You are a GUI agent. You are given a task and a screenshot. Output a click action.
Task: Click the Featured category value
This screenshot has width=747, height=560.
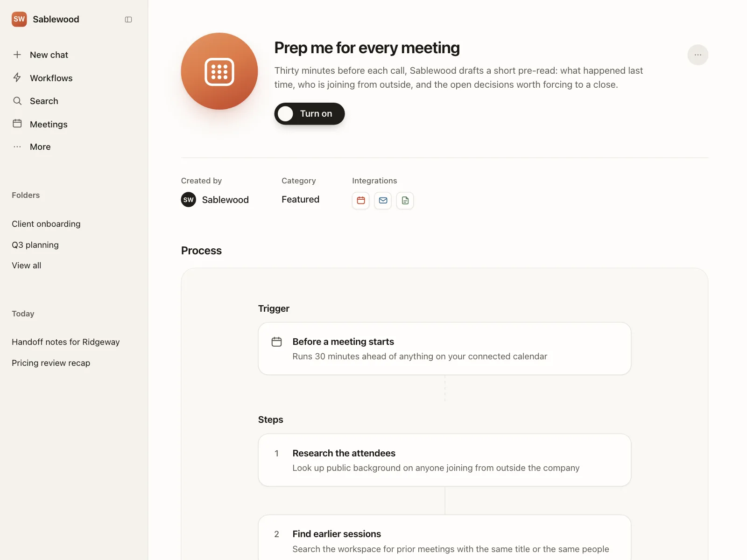coord(301,199)
